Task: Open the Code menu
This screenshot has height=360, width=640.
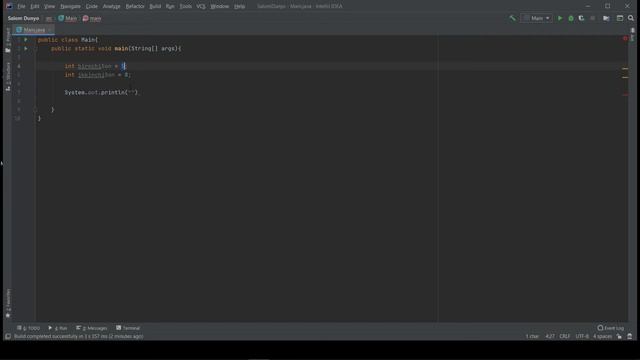Action: click(91, 7)
